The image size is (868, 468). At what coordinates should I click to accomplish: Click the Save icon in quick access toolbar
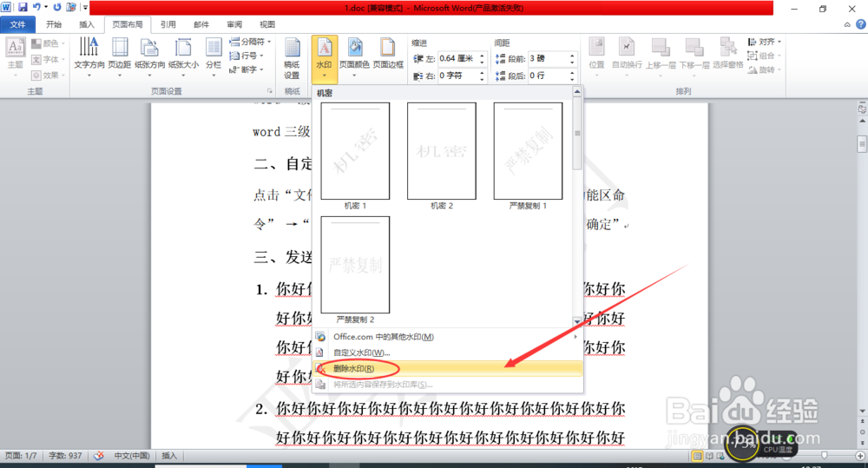coord(23,7)
